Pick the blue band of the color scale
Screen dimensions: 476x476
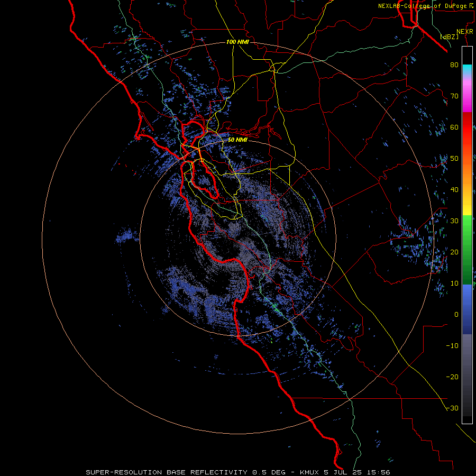pyautogui.click(x=467, y=309)
